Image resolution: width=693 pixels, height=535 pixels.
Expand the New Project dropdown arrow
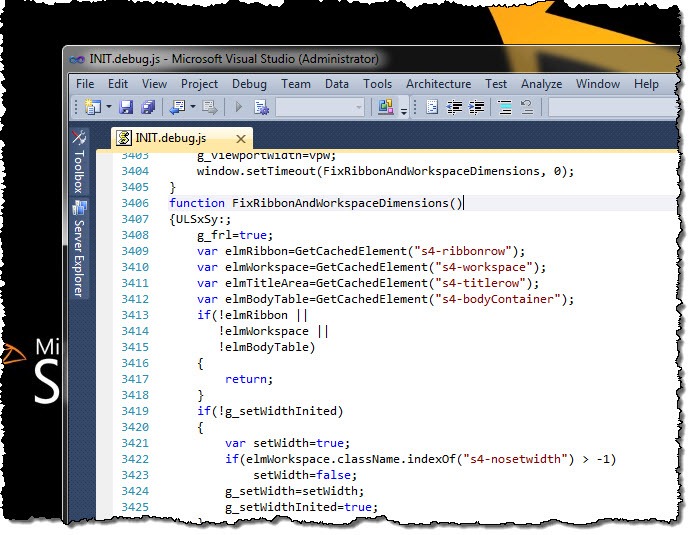(x=109, y=107)
